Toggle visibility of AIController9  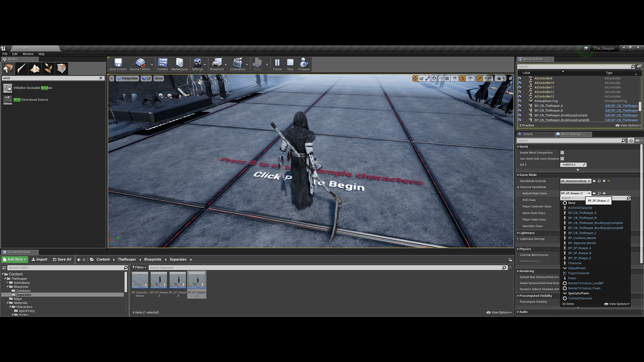pos(519,78)
